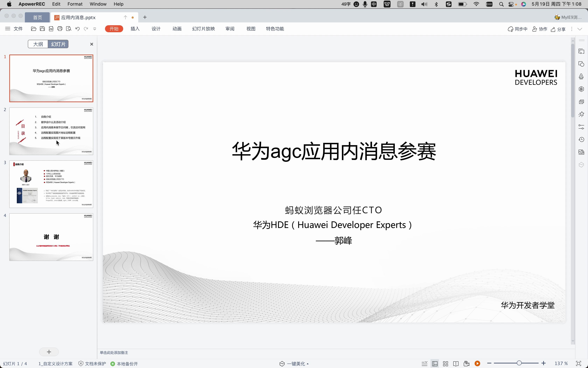This screenshot has height=368, width=588.
Task: Click the slide title 华为agc应用内消息参赛
Action: (x=334, y=151)
